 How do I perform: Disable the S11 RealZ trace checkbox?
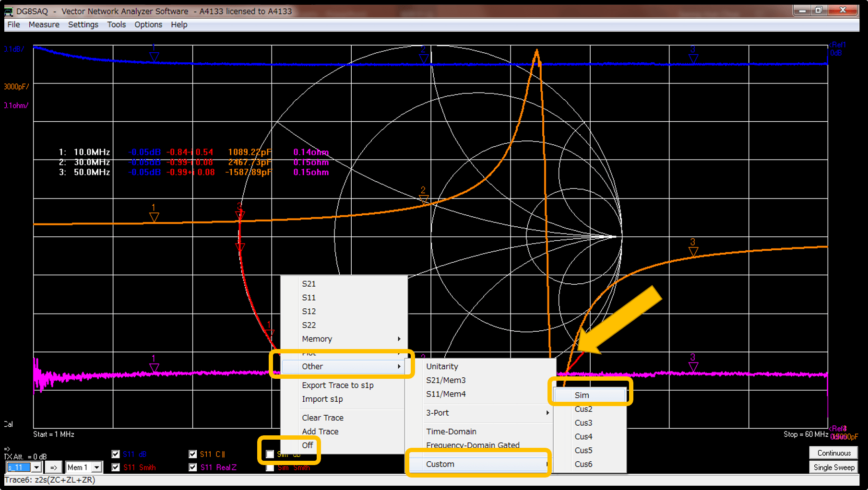pyautogui.click(x=193, y=467)
